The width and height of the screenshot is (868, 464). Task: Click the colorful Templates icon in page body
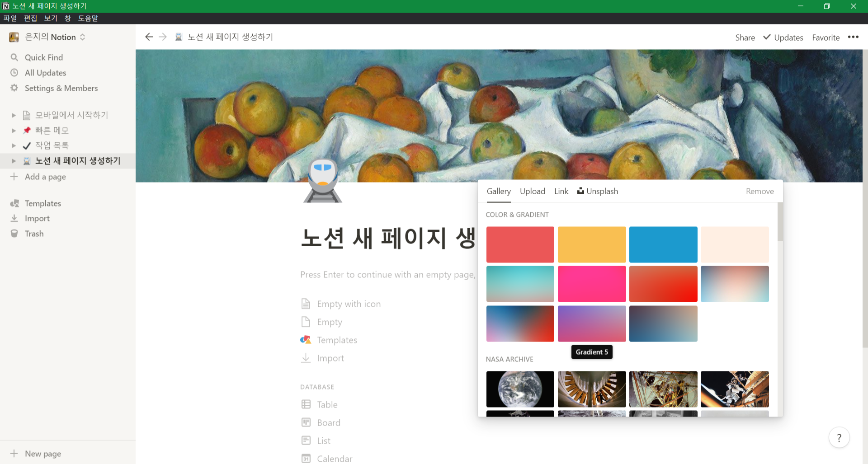306,340
